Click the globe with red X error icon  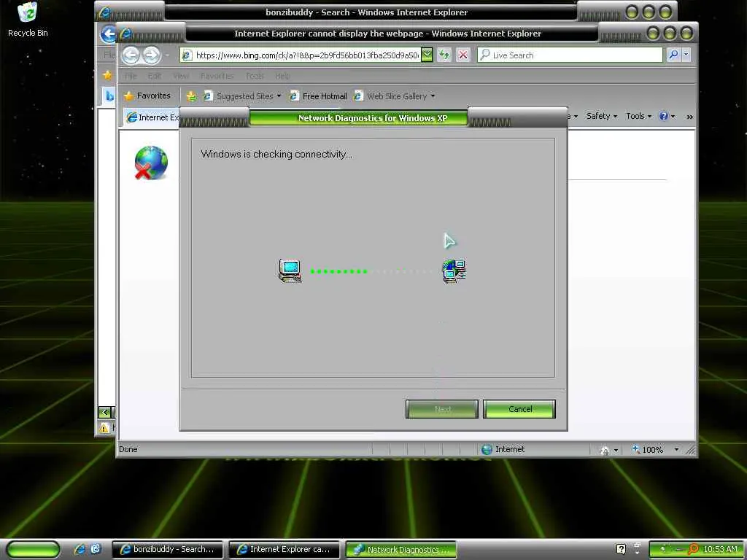(x=150, y=163)
